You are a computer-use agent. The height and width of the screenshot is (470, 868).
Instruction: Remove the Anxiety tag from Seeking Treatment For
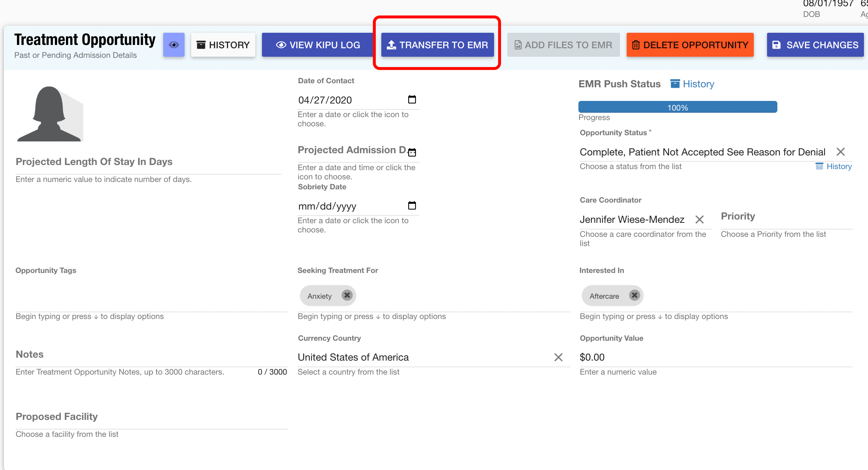click(x=346, y=295)
